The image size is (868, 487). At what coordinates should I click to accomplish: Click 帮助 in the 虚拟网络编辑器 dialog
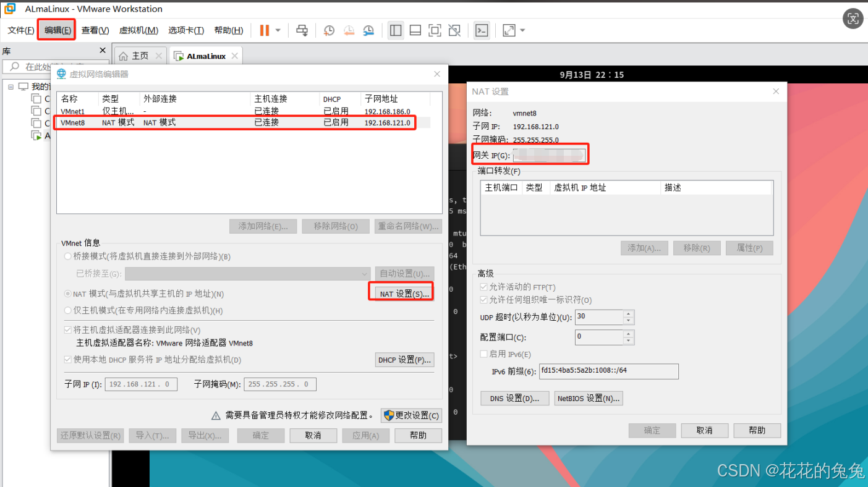click(x=418, y=436)
